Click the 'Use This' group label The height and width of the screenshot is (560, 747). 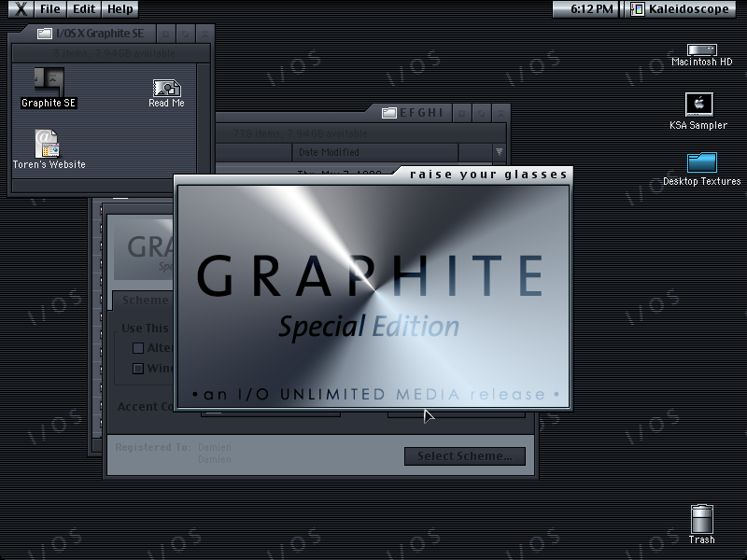point(145,329)
